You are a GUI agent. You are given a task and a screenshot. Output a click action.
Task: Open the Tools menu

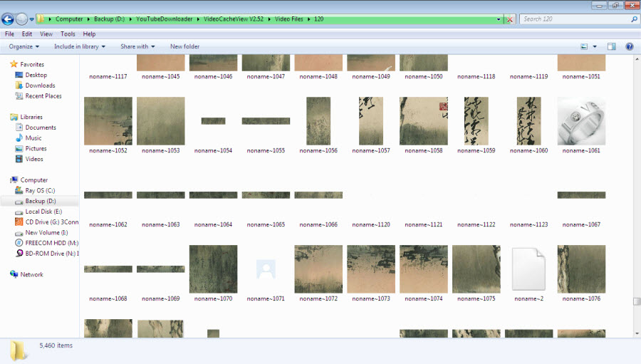pos(68,34)
